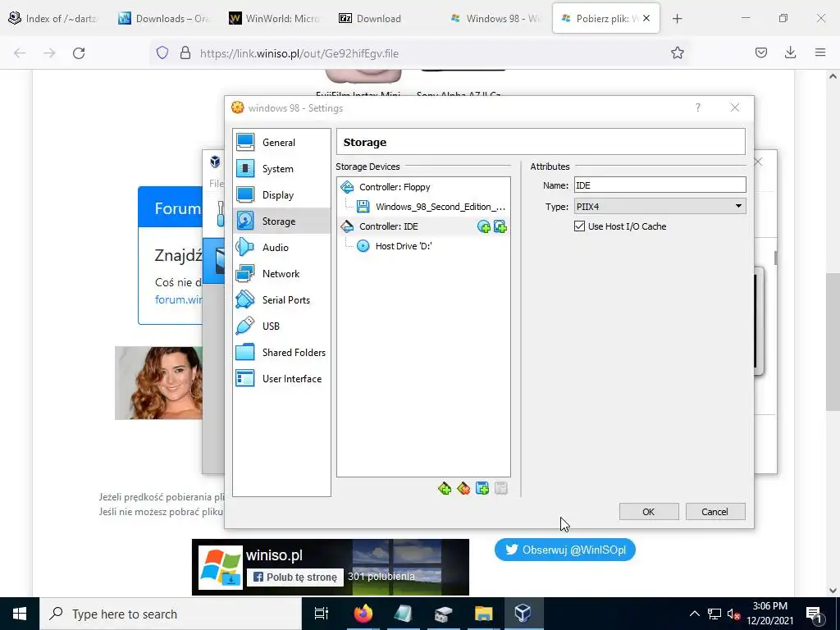Open controller Type dropdown PIIX4
This screenshot has height=630, width=840.
[660, 206]
